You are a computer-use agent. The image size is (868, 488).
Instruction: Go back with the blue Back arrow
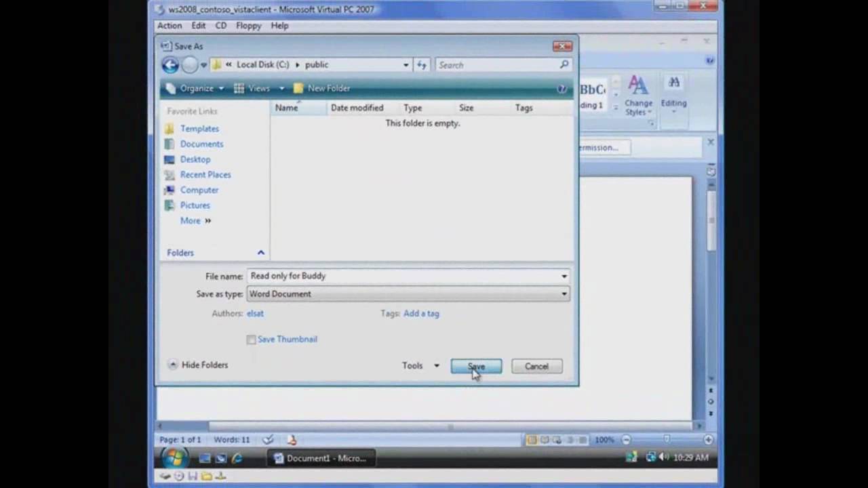point(170,65)
